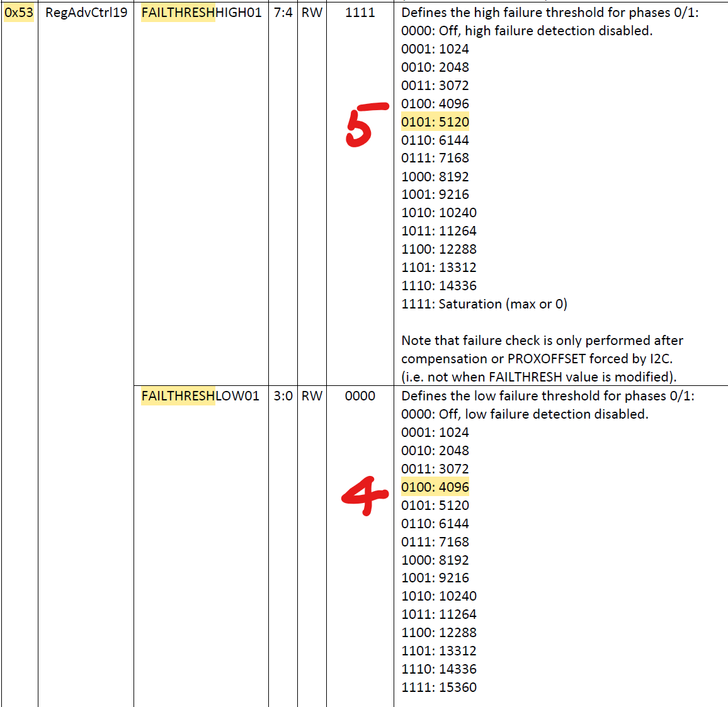Viewport: 728px width, 707px height.
Task: Click the 'Note that failure check' paragraph
Action: [542, 359]
